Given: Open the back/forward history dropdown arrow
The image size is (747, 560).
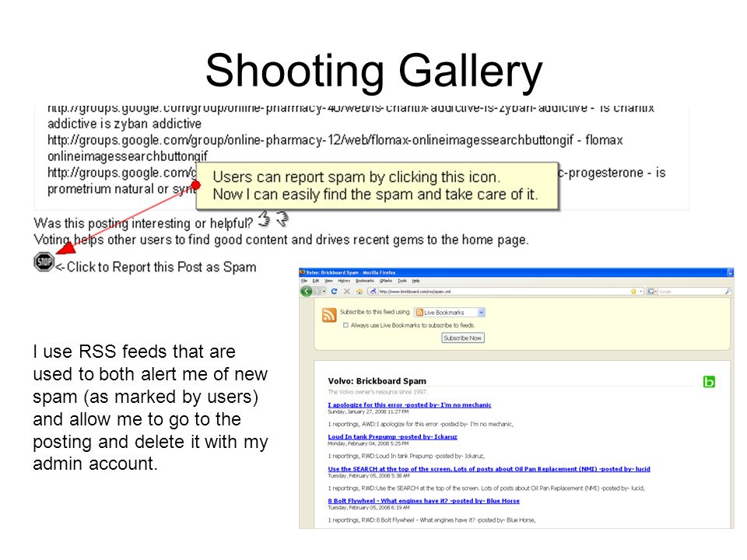Looking at the screenshot, I should tap(324, 292).
